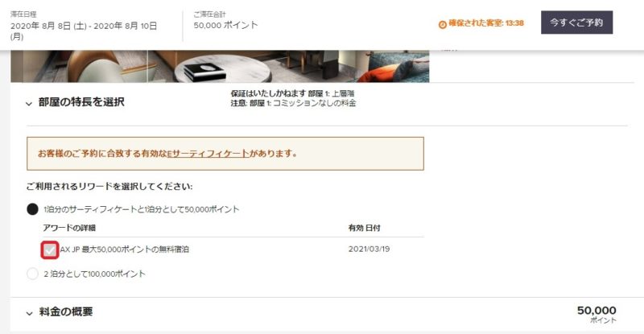Click the 今すぐご予約 booking button
This screenshot has width=644, height=334.
[576, 23]
